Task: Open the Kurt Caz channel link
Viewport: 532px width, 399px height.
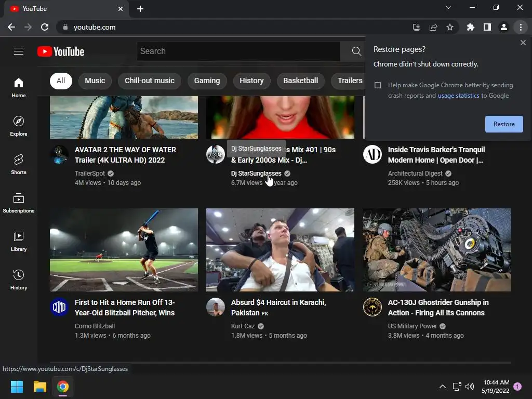Action: 243,326
